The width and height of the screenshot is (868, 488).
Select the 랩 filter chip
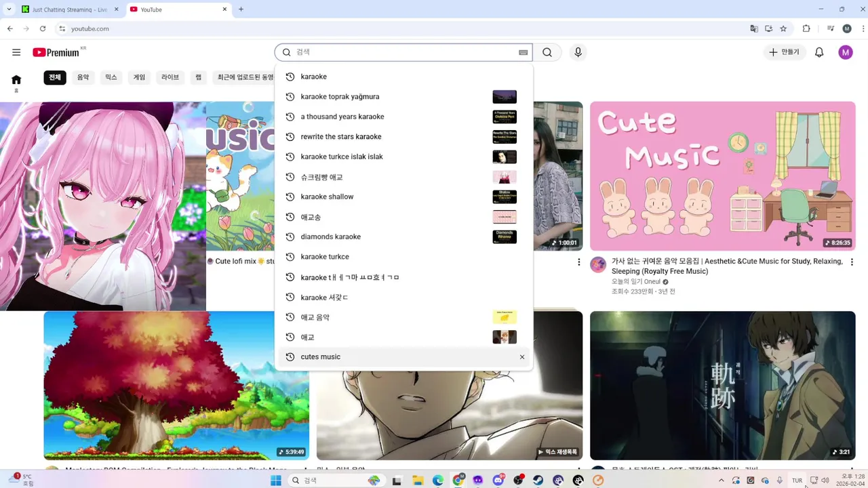pos(199,77)
